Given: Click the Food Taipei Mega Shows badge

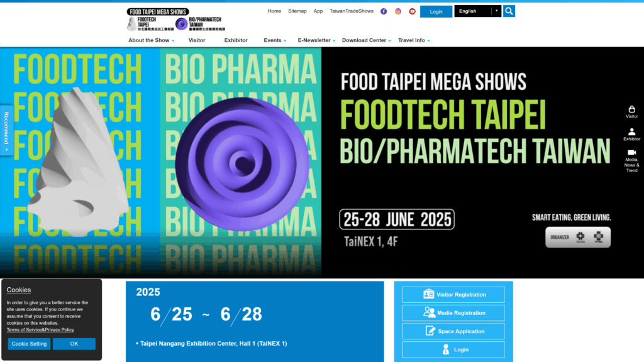Looking at the screenshot, I should [158, 12].
